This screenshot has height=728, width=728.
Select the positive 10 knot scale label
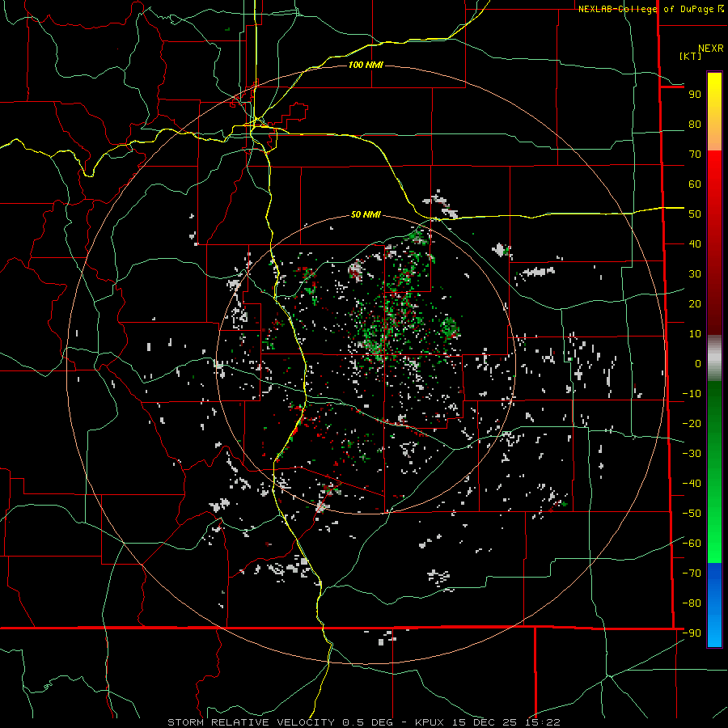point(695,334)
